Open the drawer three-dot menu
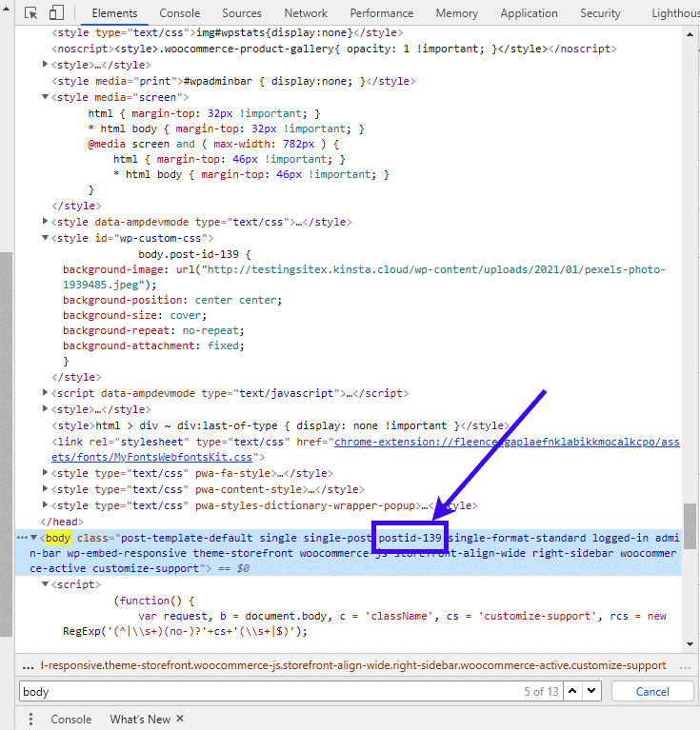 coord(30,719)
